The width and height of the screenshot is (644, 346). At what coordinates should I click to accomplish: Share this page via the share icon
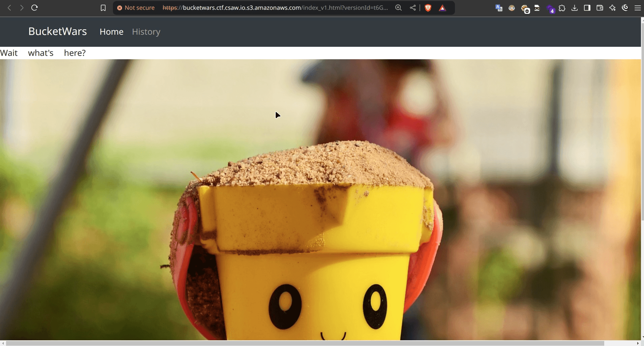coord(413,8)
